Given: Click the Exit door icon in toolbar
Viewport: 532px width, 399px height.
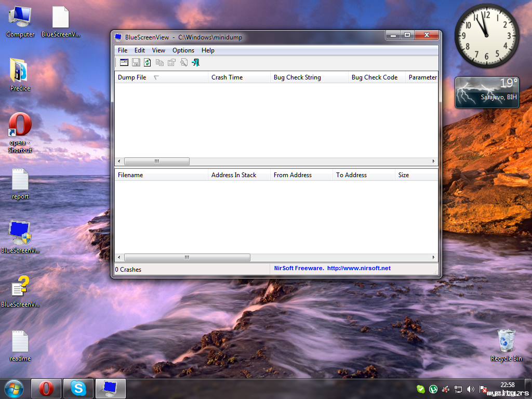Looking at the screenshot, I should pyautogui.click(x=195, y=62).
